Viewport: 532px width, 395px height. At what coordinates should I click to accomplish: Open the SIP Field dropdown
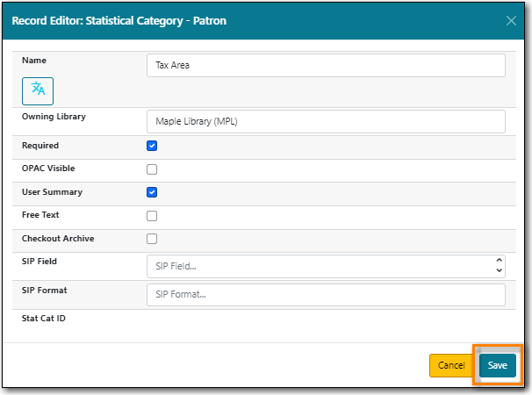click(326, 266)
